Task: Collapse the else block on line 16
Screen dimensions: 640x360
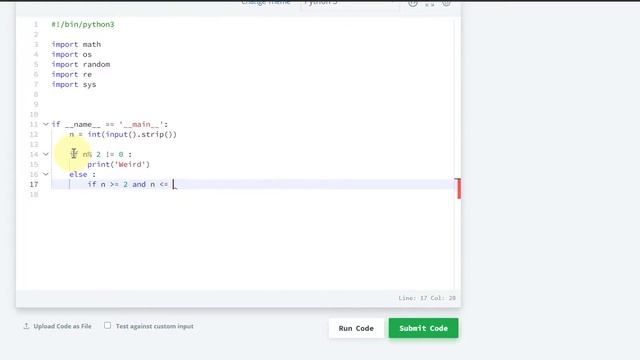Action: tap(46, 174)
